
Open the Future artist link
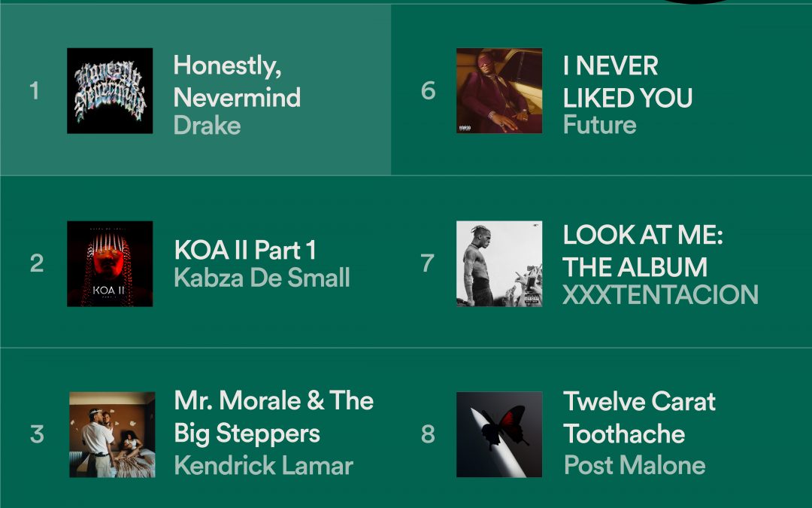pyautogui.click(x=600, y=125)
